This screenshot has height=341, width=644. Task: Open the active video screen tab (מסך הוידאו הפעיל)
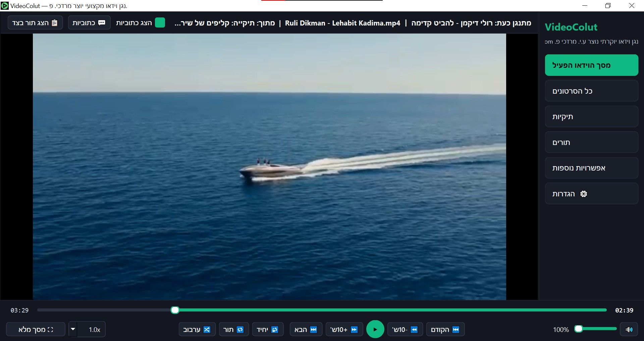[591, 65]
